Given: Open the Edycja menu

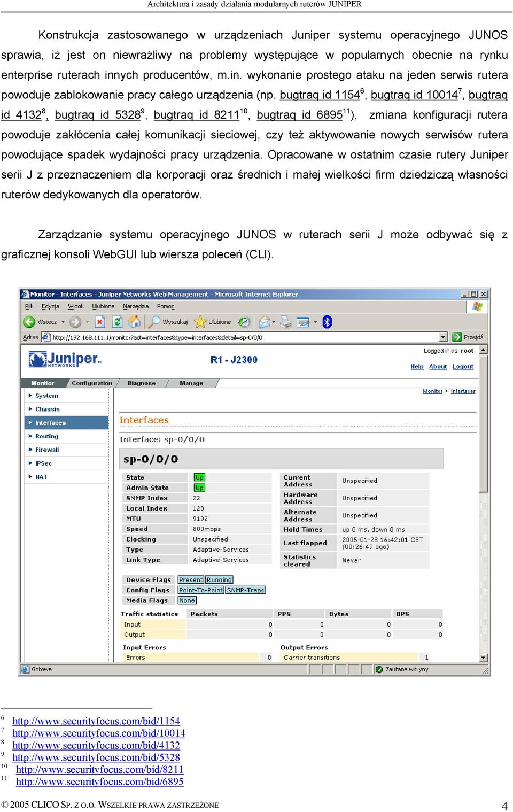Looking at the screenshot, I should (x=51, y=306).
